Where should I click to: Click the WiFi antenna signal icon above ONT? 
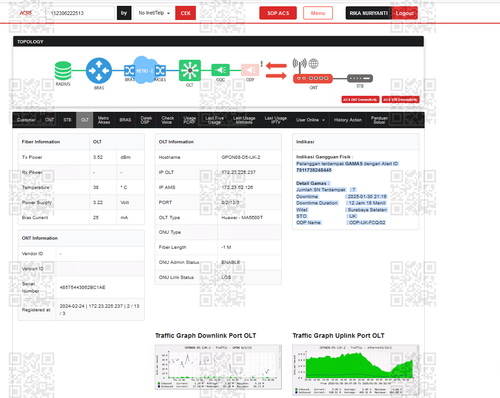(299, 64)
